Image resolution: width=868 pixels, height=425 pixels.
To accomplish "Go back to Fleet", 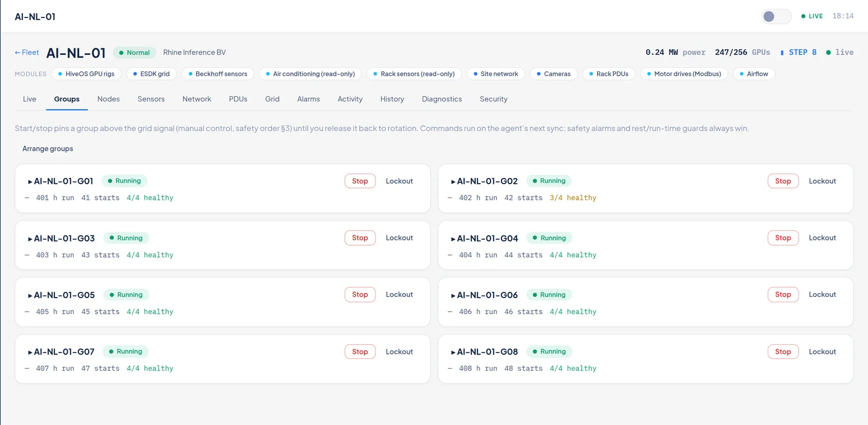I will coord(27,53).
